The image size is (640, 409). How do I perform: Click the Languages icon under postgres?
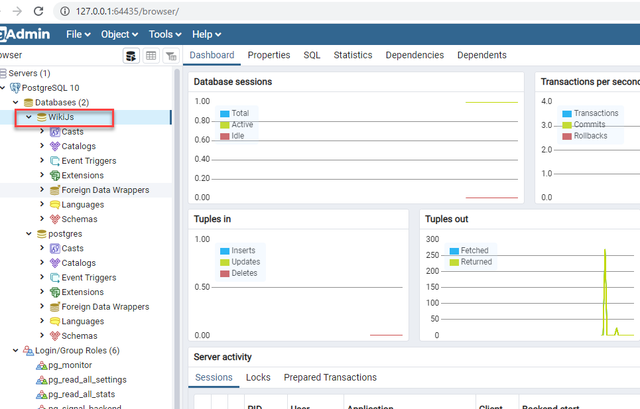point(55,321)
